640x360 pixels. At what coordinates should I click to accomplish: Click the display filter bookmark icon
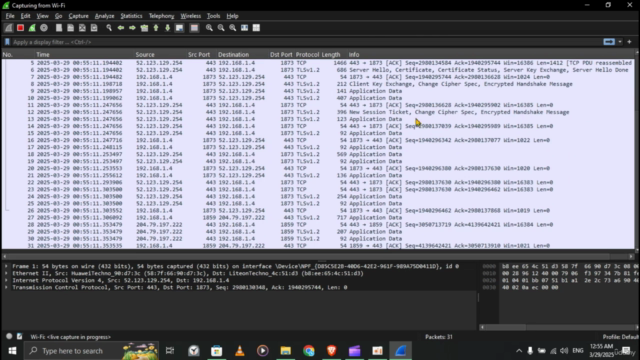coord(7,42)
